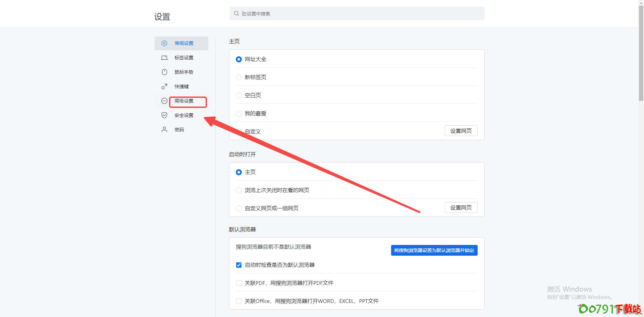The width and height of the screenshot is (644, 317).
Task: Click the 常规设置 hexagon gear icon
Action: click(164, 43)
